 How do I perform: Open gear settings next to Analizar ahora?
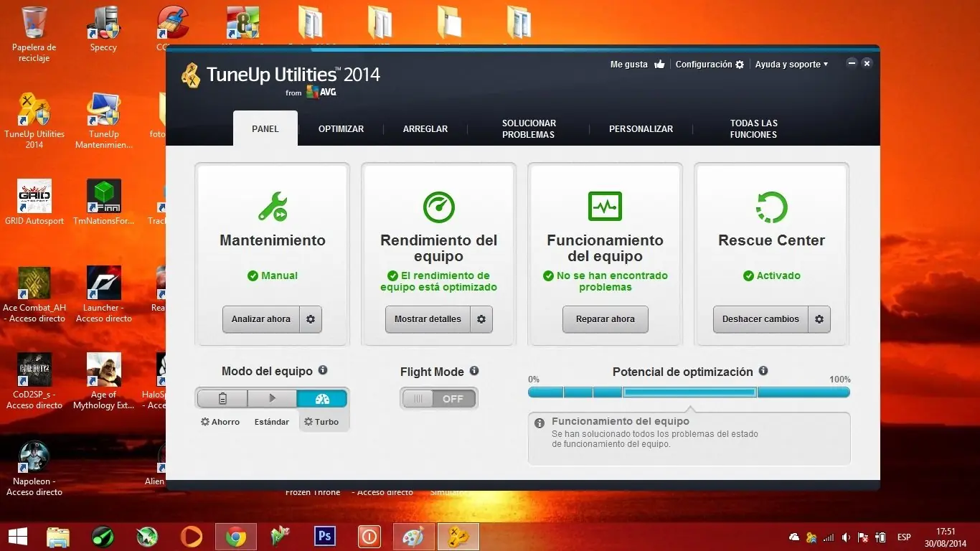tap(311, 319)
